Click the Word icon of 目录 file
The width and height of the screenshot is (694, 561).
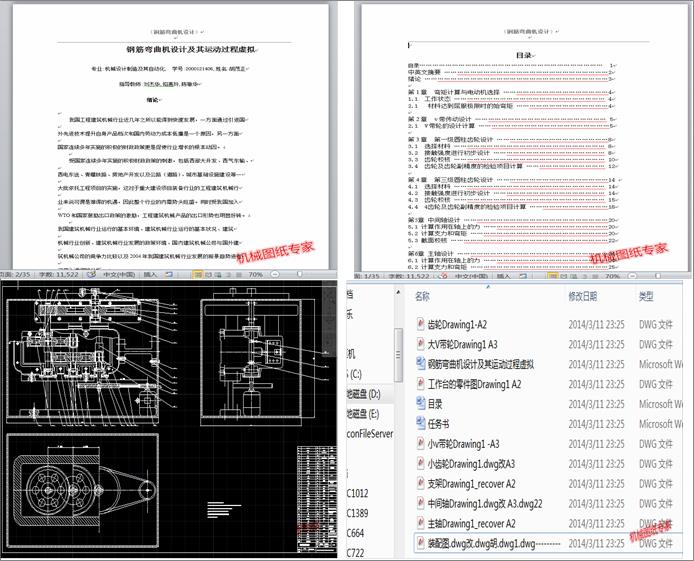420,404
